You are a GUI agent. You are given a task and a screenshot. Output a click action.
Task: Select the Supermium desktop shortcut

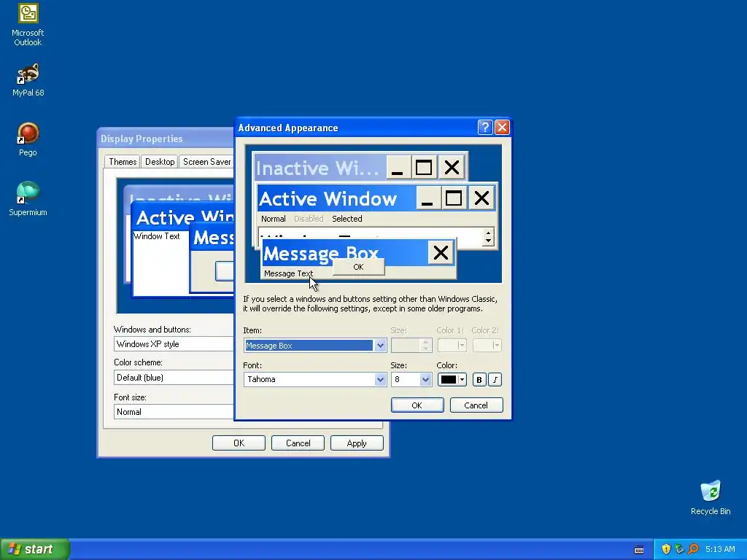click(x=28, y=199)
